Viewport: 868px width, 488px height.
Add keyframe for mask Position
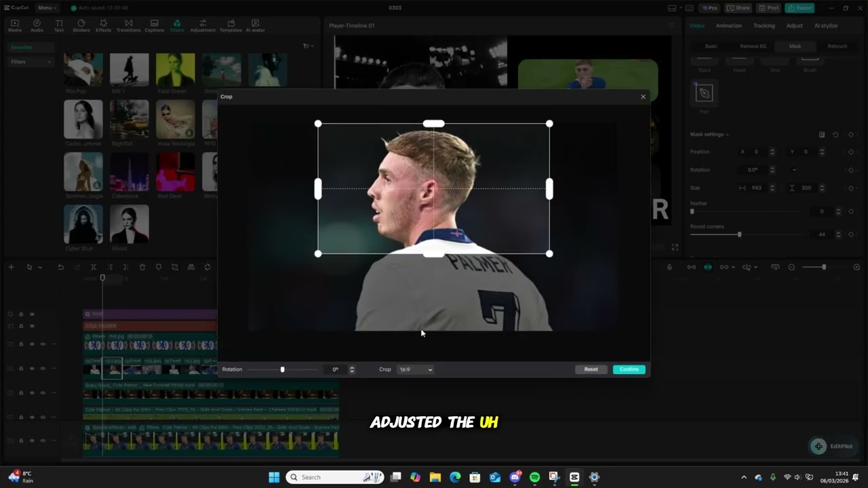(851, 152)
